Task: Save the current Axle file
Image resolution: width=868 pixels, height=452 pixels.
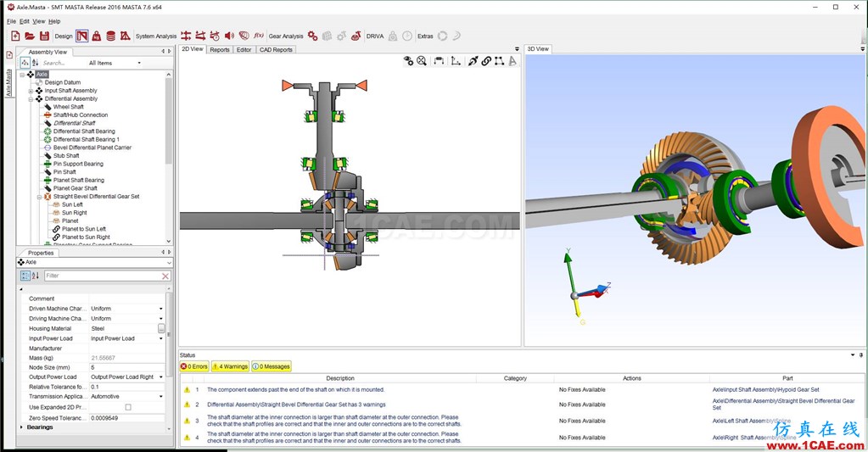Action: [44, 36]
